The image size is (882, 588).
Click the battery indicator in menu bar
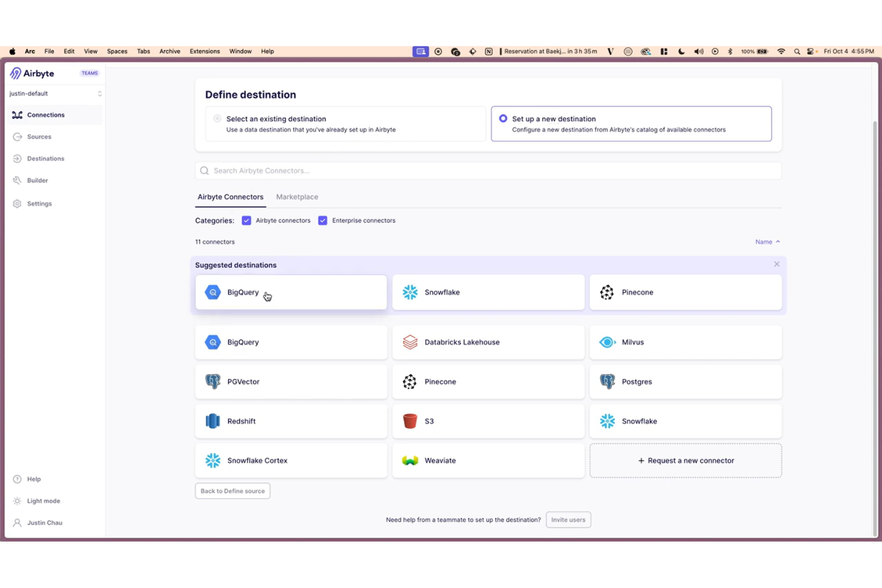coord(754,51)
